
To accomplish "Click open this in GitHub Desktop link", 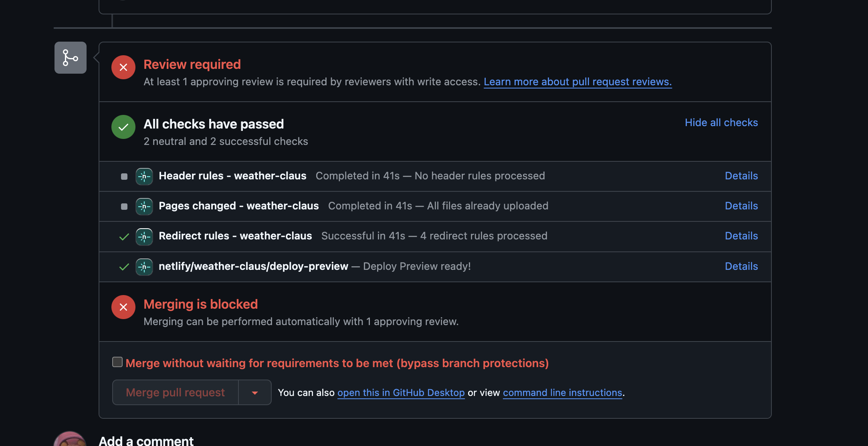I will point(401,393).
